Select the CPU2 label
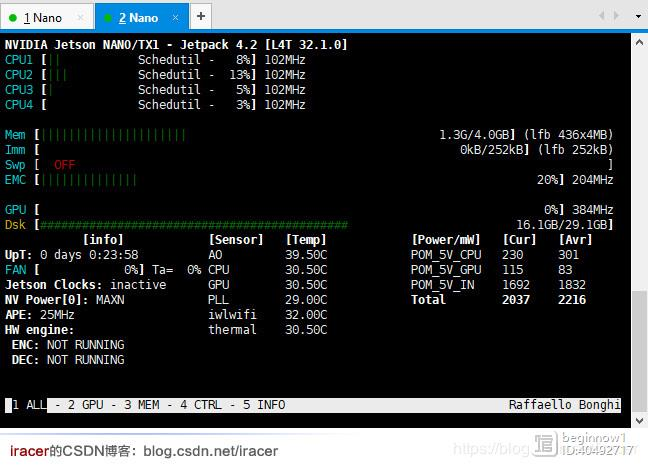This screenshot has height=467, width=648. point(19,75)
